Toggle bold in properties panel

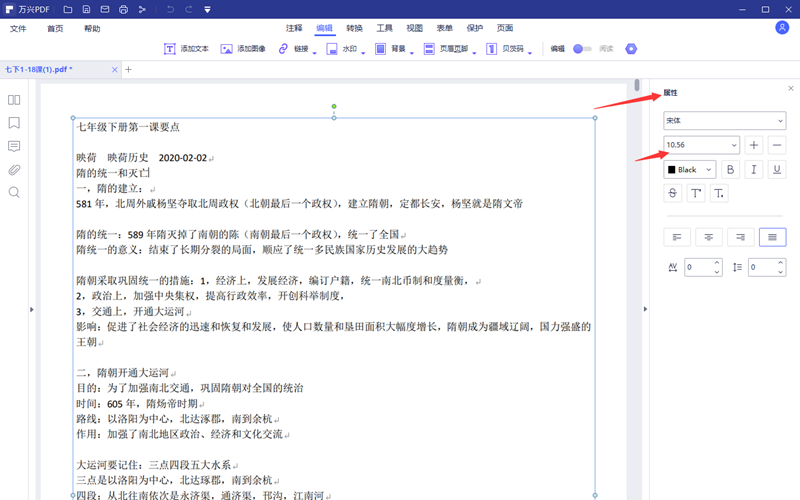730,170
